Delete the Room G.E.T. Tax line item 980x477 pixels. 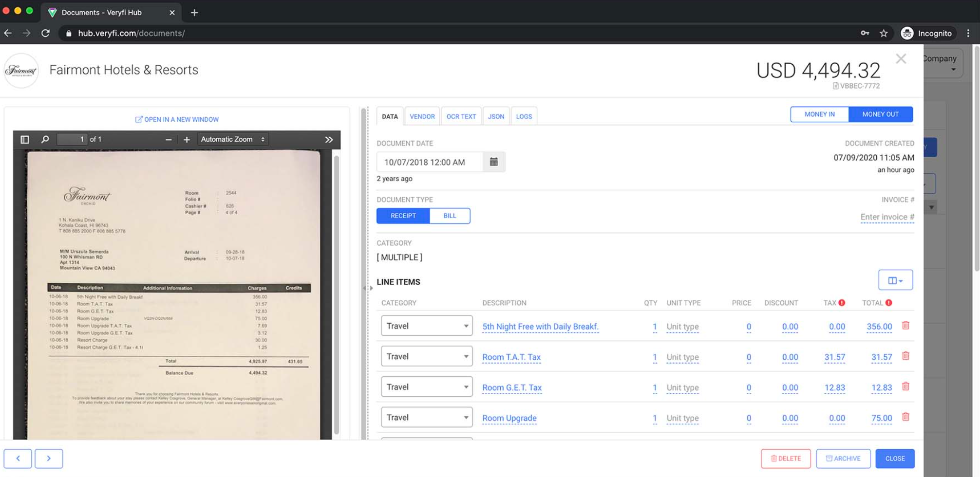click(905, 386)
